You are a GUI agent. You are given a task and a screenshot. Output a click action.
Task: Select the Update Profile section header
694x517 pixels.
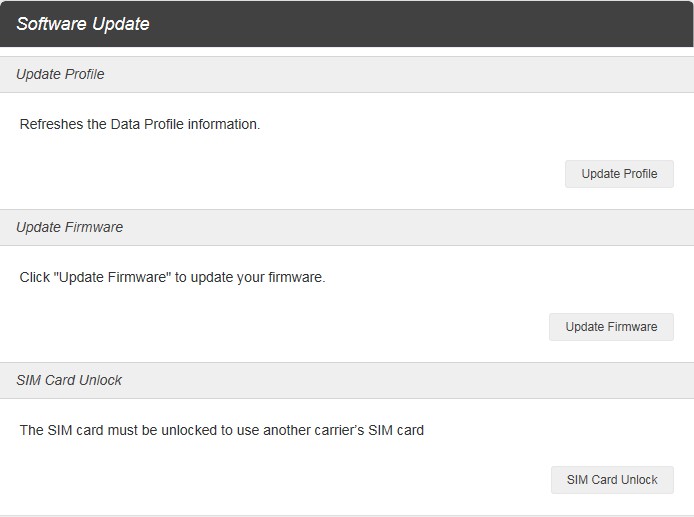pos(60,74)
